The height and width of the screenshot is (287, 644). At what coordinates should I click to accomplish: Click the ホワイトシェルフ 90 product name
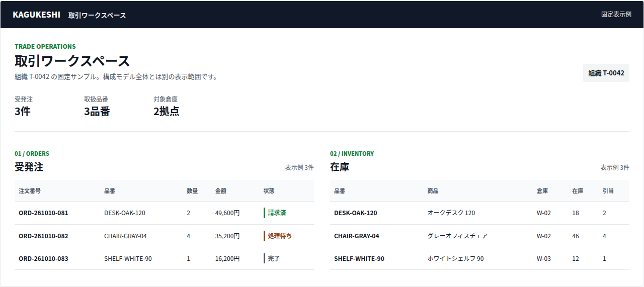click(456, 259)
